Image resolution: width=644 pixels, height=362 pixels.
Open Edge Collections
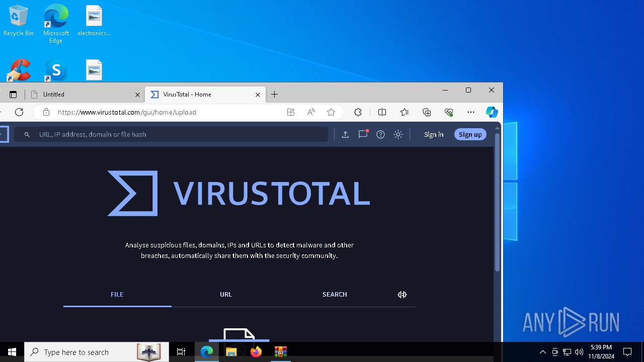tap(427, 112)
